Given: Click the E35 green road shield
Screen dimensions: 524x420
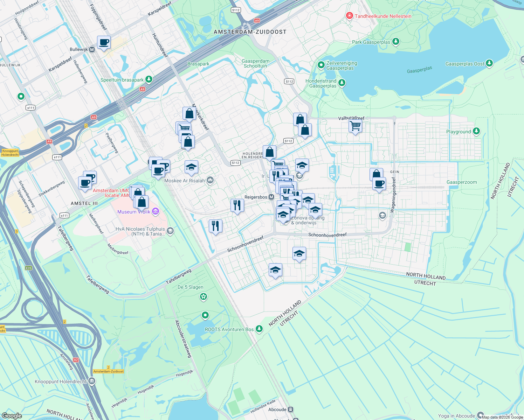Looking at the screenshot, I should tap(29, 268).
